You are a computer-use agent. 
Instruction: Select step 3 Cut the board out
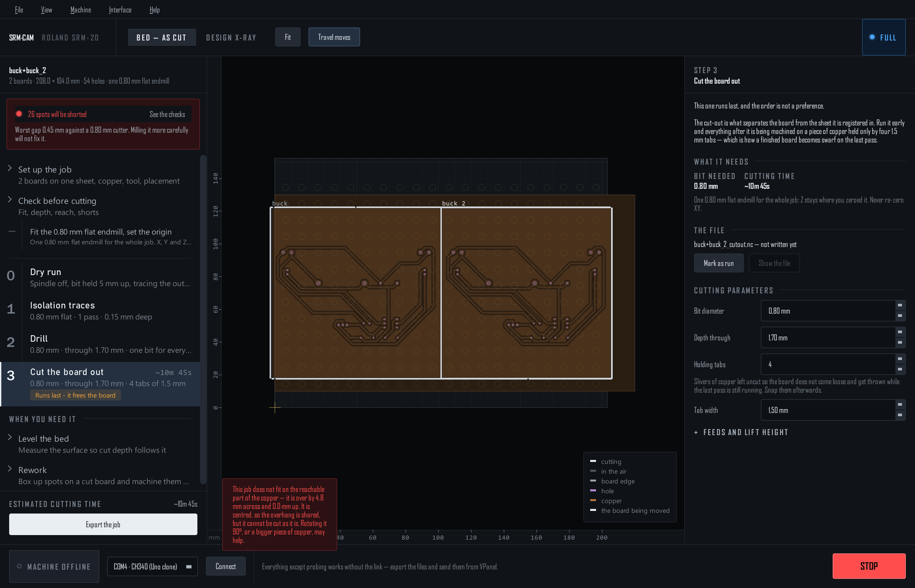click(100, 384)
